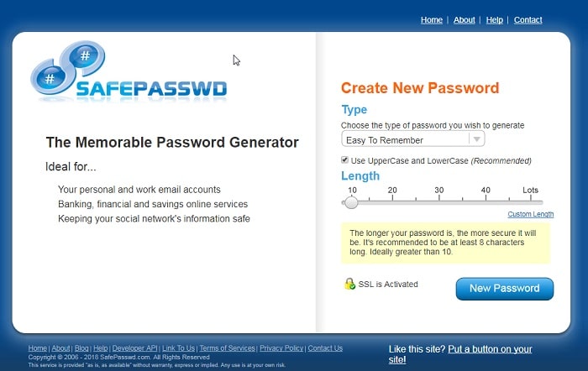Set length slider to Lots mark
The image size is (588, 371).
click(x=531, y=202)
